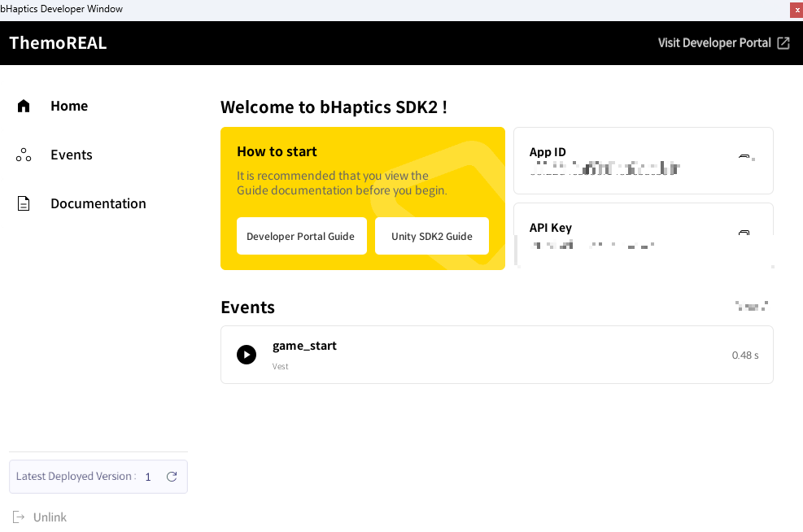Click the Home house icon
The width and height of the screenshot is (803, 532).
[24, 106]
